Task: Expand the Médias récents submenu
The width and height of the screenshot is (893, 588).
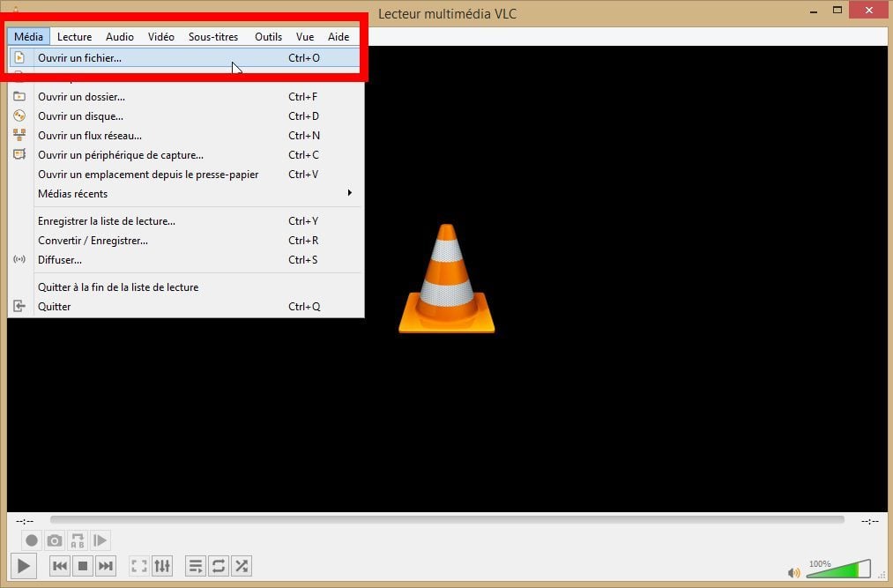Action: 186,194
